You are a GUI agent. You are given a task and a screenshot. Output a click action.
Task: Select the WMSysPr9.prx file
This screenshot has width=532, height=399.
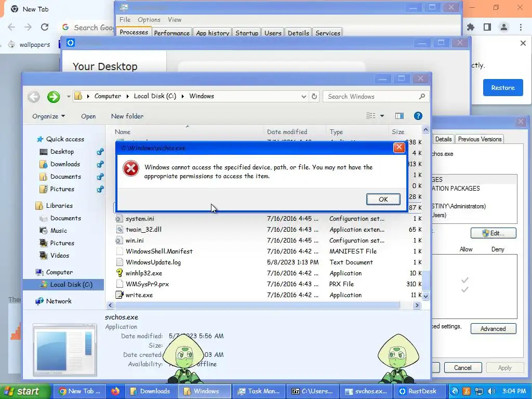147,284
